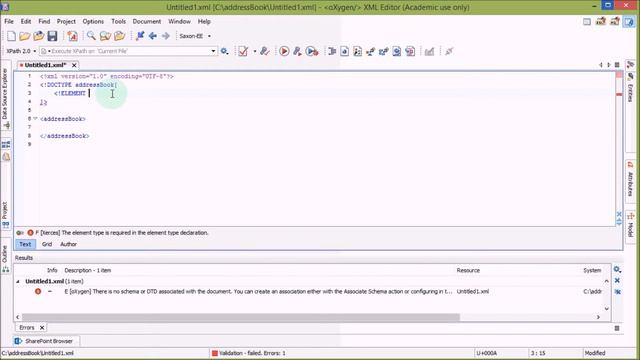Image resolution: width=640 pixels, height=360 pixels.
Task: Click the Results panel settings gear icon
Action: (x=617, y=269)
